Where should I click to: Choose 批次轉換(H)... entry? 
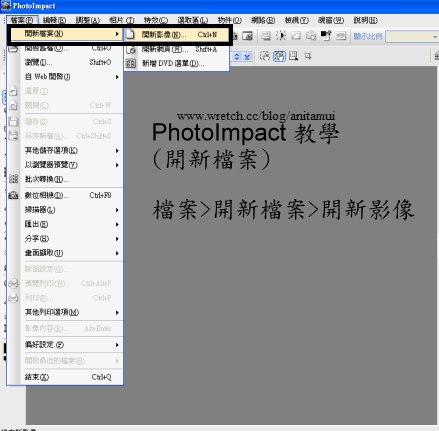point(65,179)
